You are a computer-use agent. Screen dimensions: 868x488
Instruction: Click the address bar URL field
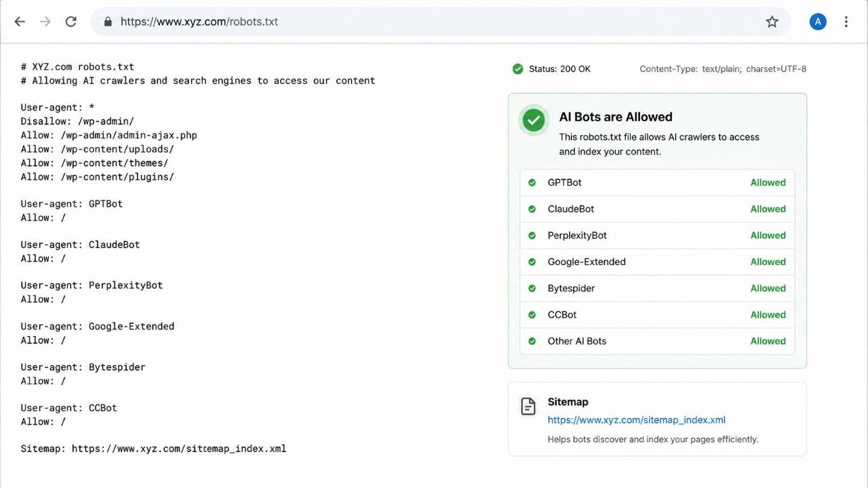pyautogui.click(x=441, y=22)
